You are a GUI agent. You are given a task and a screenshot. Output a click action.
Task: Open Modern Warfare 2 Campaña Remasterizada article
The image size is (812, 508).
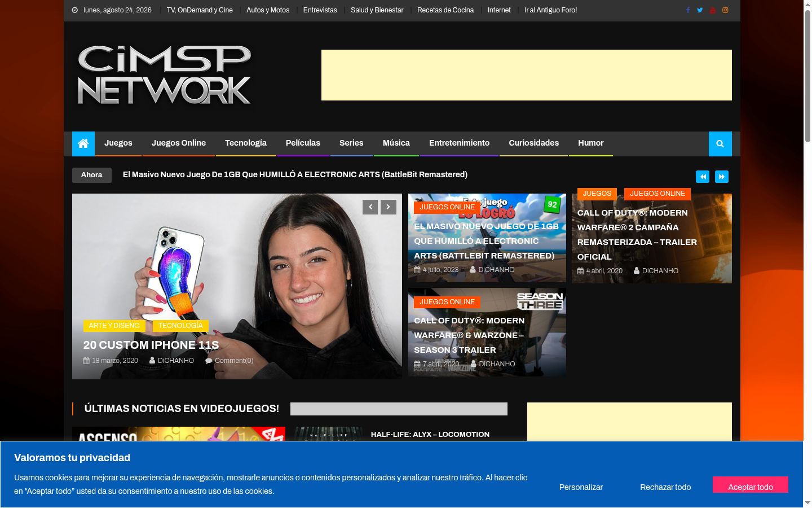pos(637,235)
